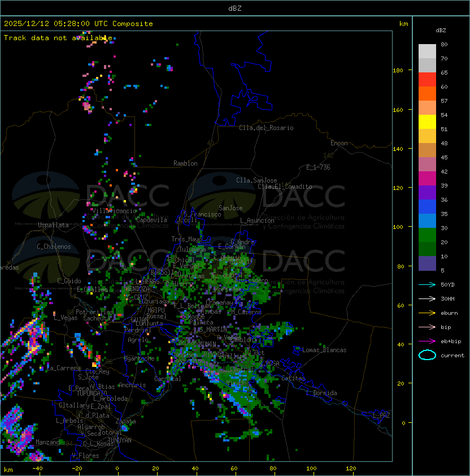This screenshot has height=476, width=470.
Task: Click the '-20' km horizontal axis tick
Action: tap(77, 469)
